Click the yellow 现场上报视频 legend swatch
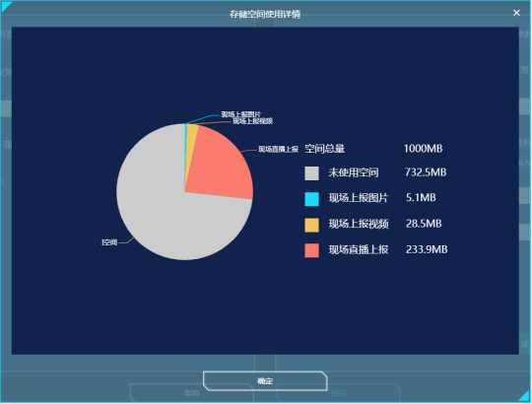This screenshot has height=404, width=532. 311,225
